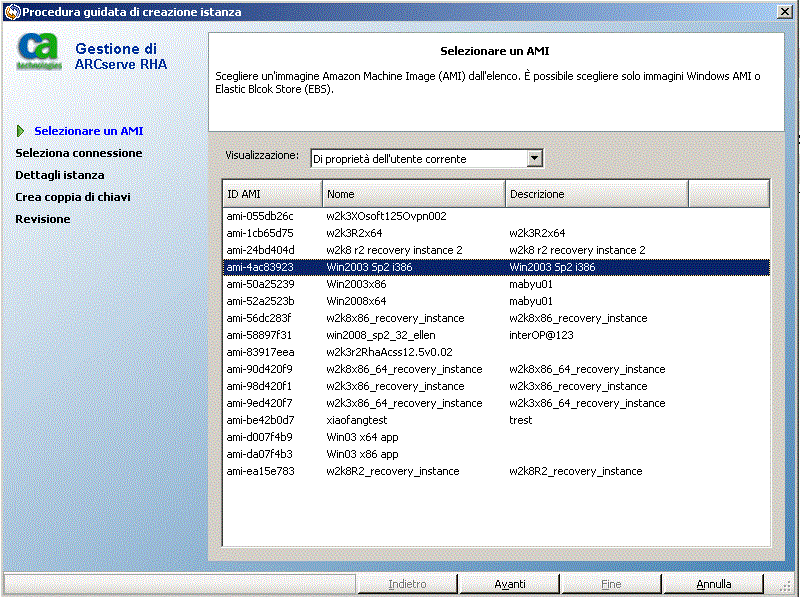Click the wizard title bar icon
Image resolution: width=800 pixels, height=597 pixels.
tap(11, 12)
